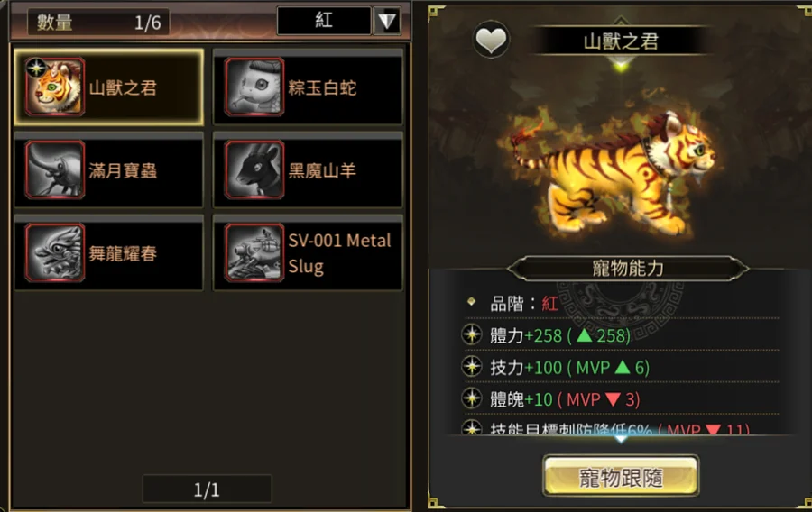Click the 寵物能力 section header
The height and width of the screenshot is (512, 812).
[628, 269]
